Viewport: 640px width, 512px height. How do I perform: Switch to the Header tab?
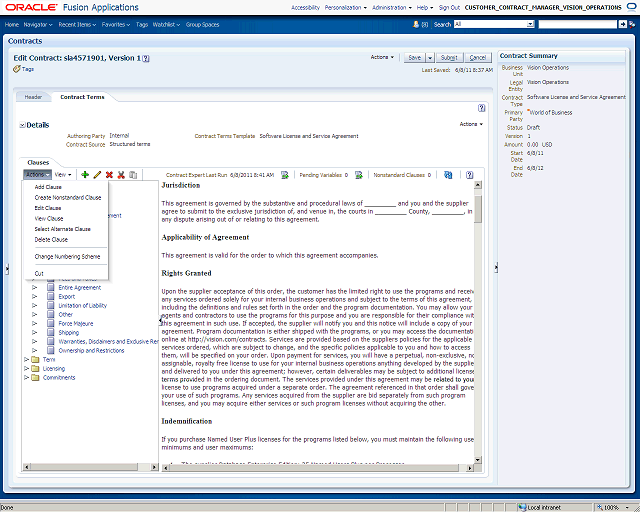[x=33, y=97]
